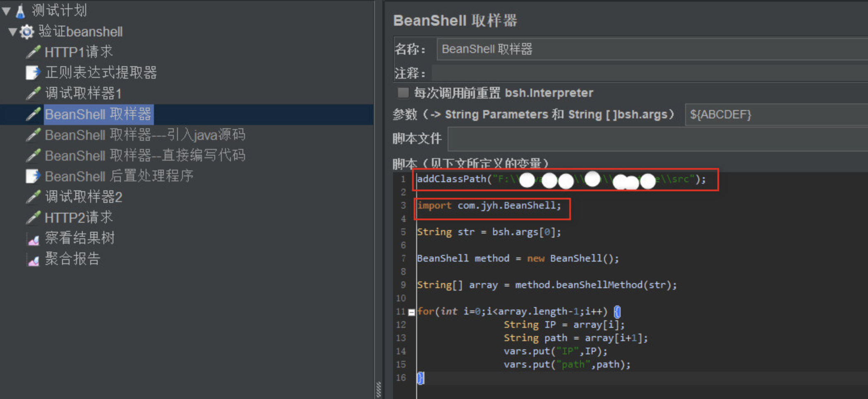Click the listener icon beside 察看结果树

[33, 239]
